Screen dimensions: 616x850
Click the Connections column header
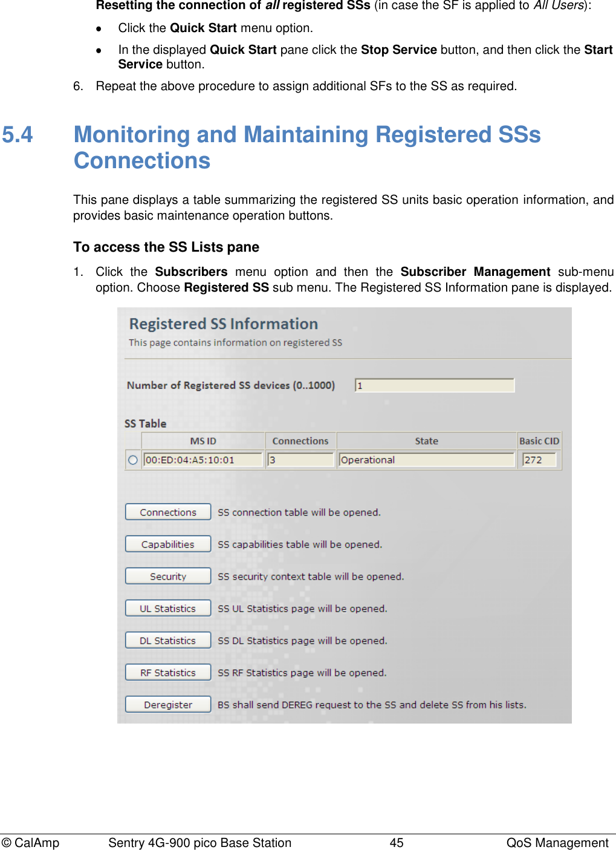click(300, 441)
